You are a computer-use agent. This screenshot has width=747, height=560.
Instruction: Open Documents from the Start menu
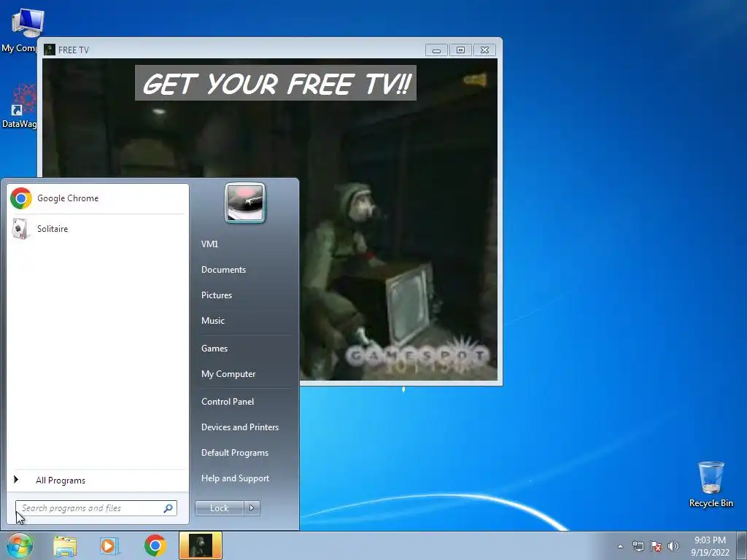pos(223,270)
